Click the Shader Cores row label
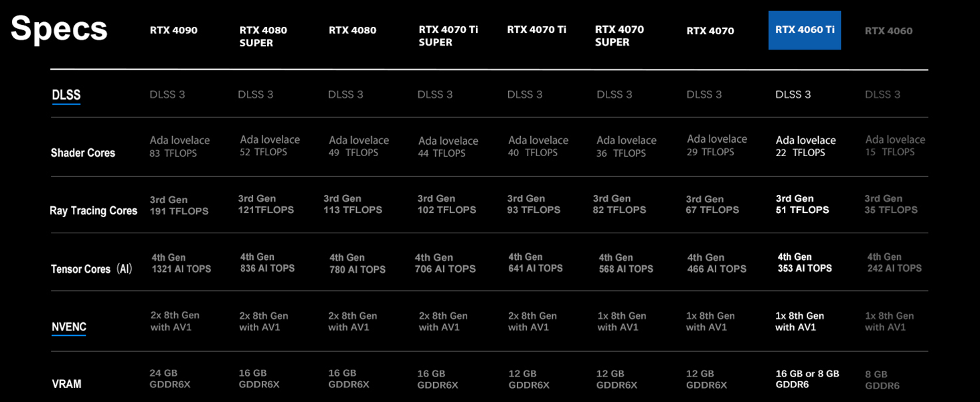Screen dimensions: 980x402 click(x=83, y=153)
